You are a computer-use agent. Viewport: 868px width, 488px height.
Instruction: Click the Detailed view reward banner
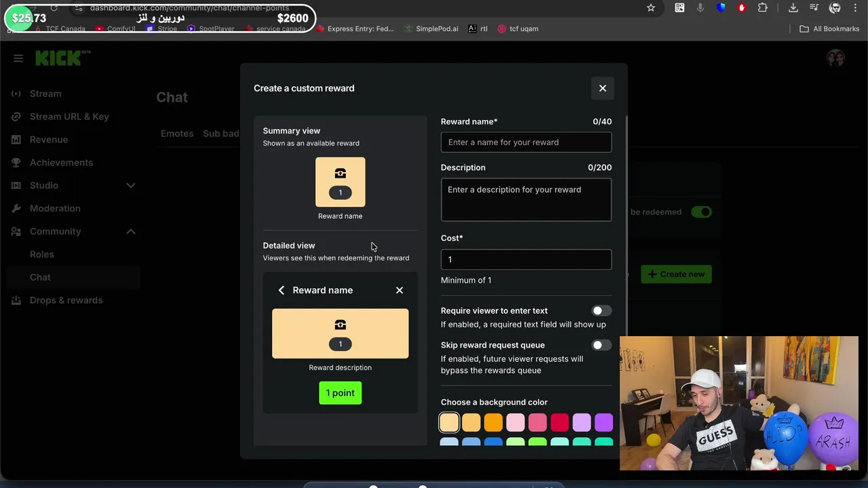pos(340,333)
